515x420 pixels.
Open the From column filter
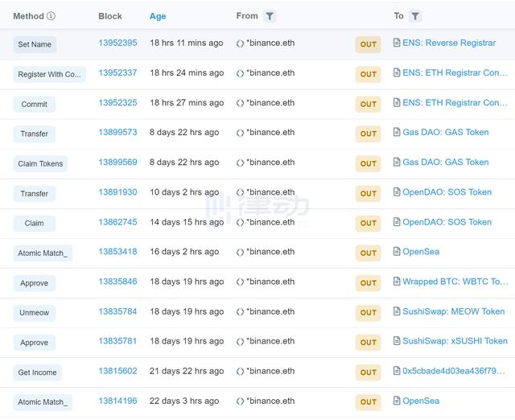click(270, 16)
